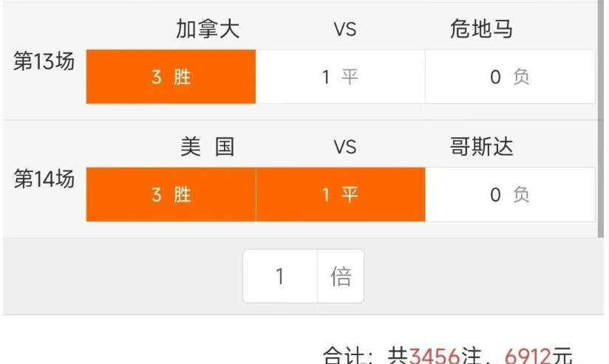Tap VS between 美国 and 哥斯达
This screenshot has width=609, height=364.
[x=344, y=147]
